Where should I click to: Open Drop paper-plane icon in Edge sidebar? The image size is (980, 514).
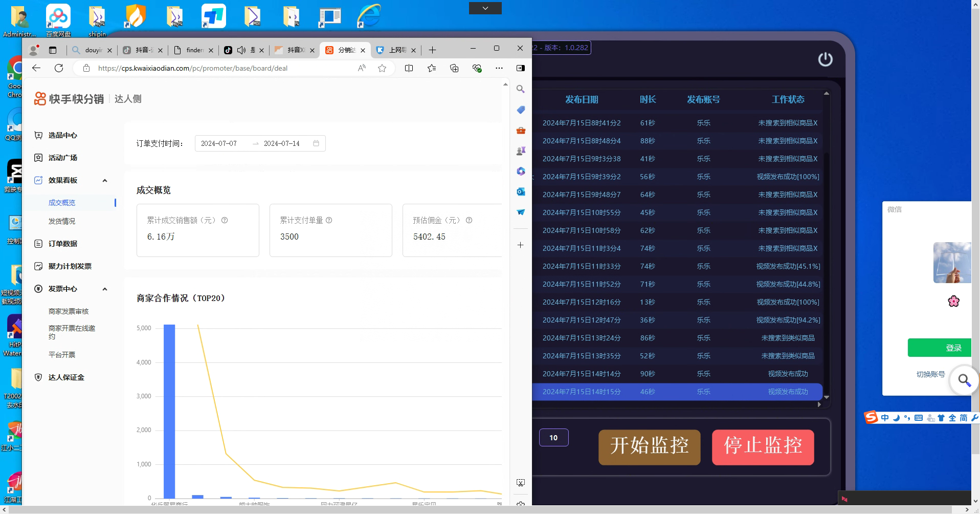521,212
